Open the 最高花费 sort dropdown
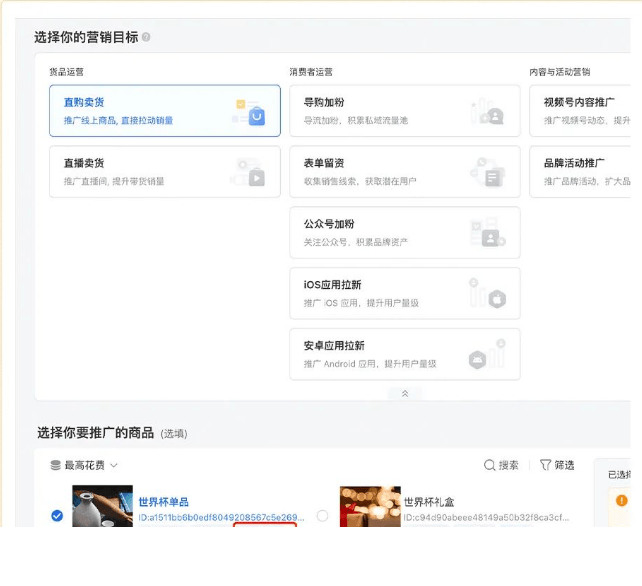The height and width of the screenshot is (586, 642). (84, 465)
